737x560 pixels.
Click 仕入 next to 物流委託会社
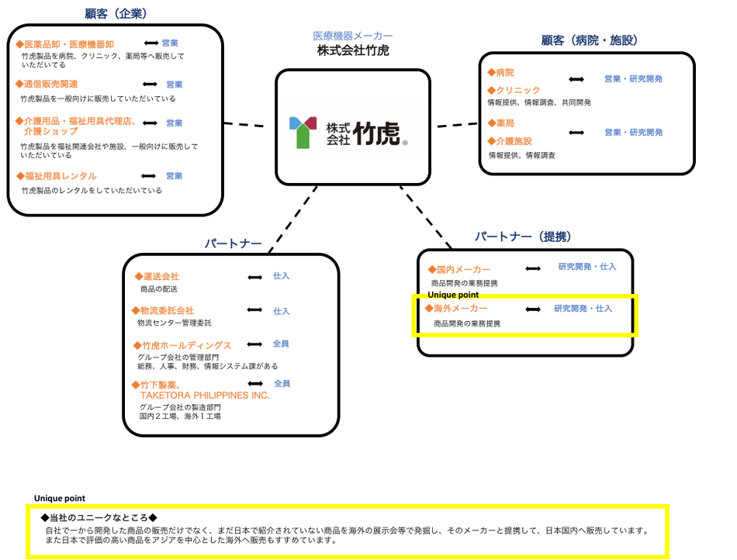point(282,312)
